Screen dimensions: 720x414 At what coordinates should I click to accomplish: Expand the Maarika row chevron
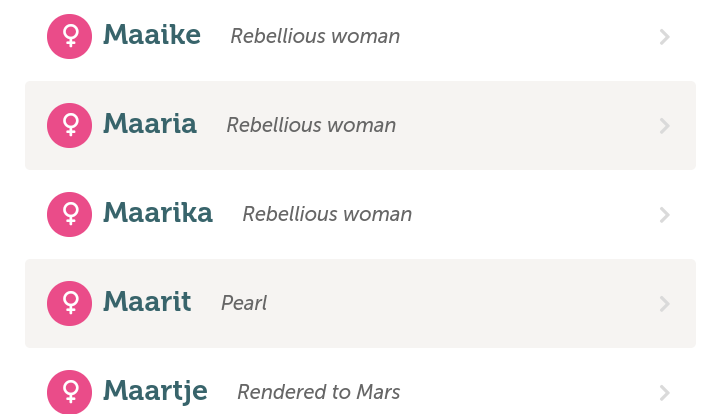665,214
